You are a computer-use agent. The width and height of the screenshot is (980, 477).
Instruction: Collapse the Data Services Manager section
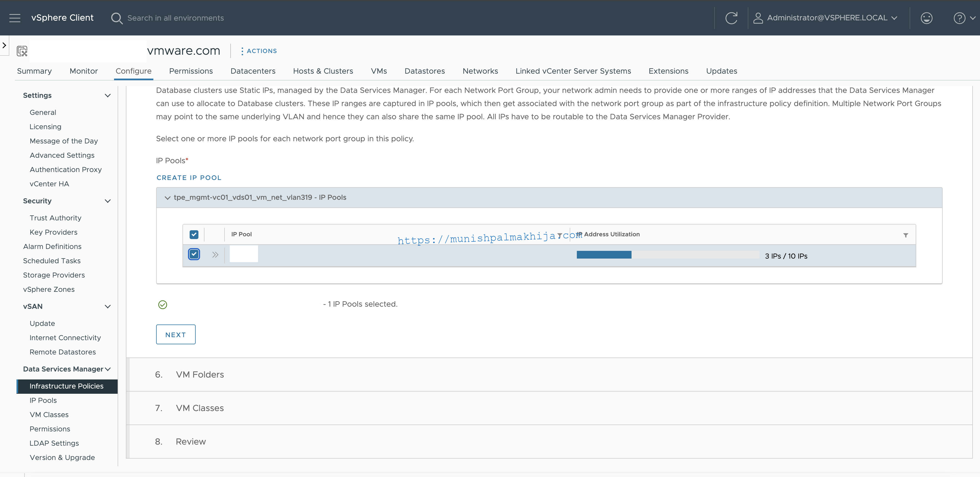pos(108,369)
